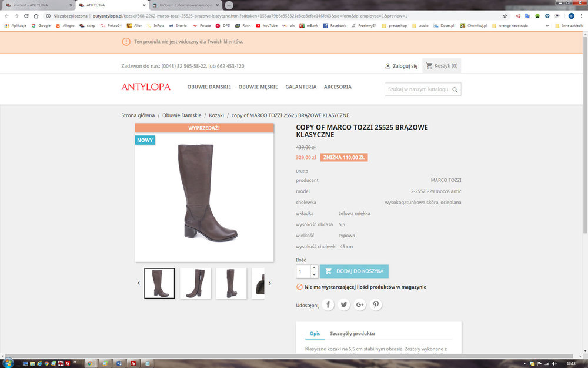Share on Twitter icon
This screenshot has height=368, width=588.
coord(344,304)
